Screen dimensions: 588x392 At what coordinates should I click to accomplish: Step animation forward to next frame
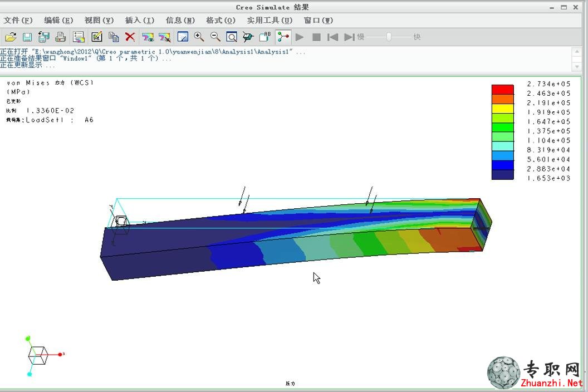[349, 37]
